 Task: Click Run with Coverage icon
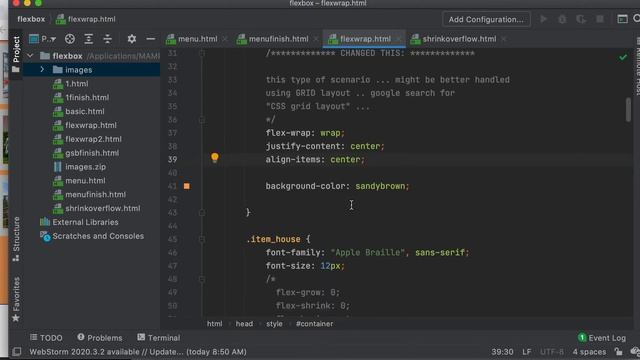(581, 19)
